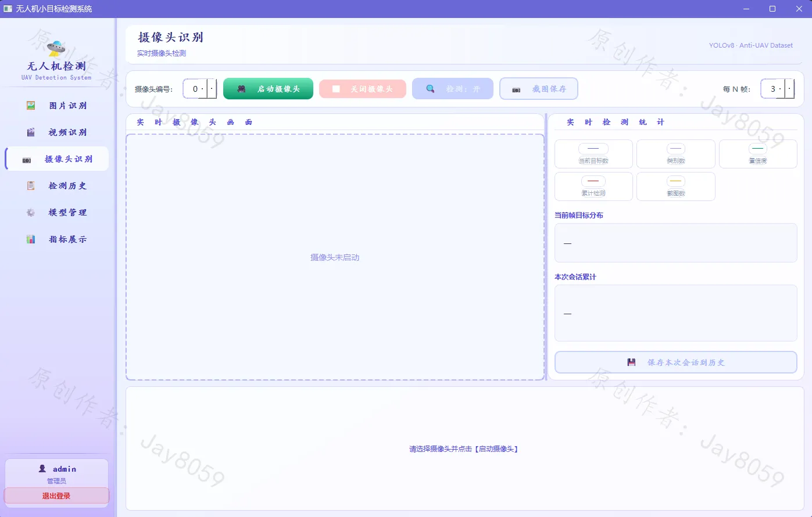
Task: Open the 图片识别 image recognition page
Action: click(56, 106)
